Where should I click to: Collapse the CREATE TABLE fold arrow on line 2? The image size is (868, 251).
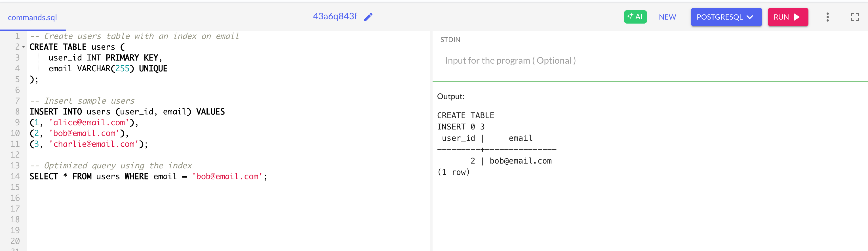click(24, 47)
